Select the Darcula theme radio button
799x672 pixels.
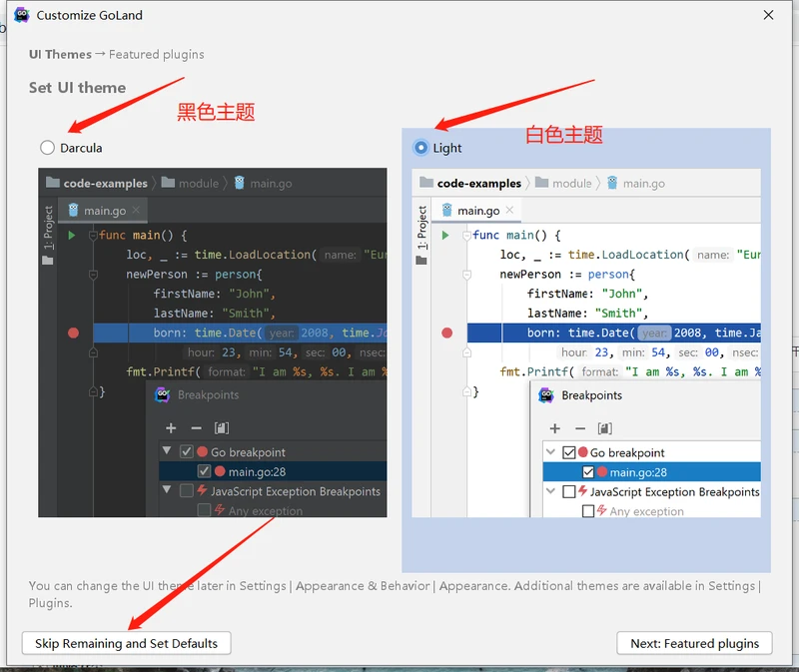point(48,148)
